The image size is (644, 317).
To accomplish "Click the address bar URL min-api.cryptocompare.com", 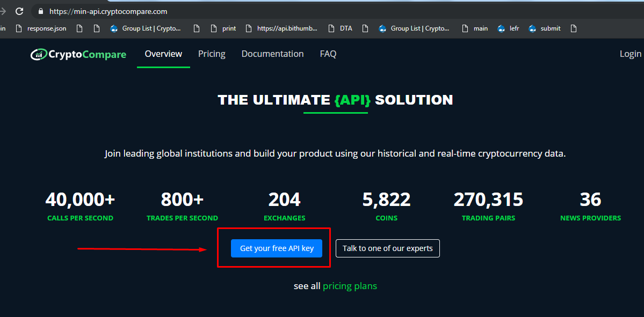I will 108,11.
